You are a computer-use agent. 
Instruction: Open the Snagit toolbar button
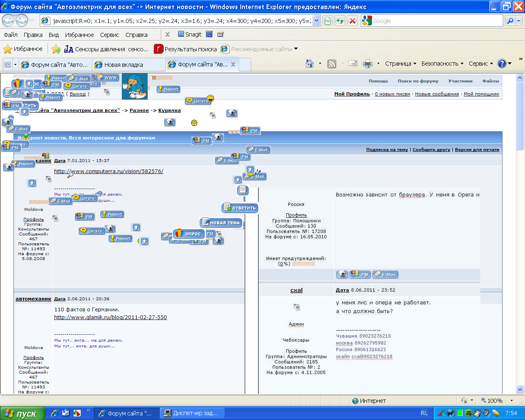(x=189, y=34)
